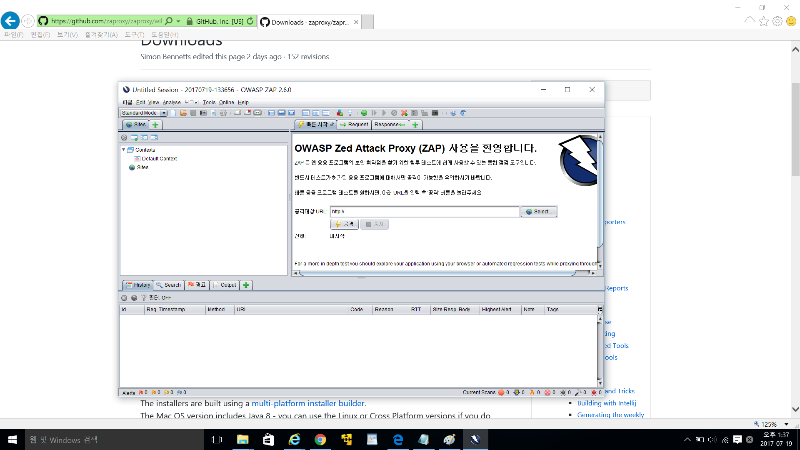The width and height of the screenshot is (800, 450).
Task: Click the red flag alerts count in status bar
Action: pyautogui.click(x=142, y=392)
